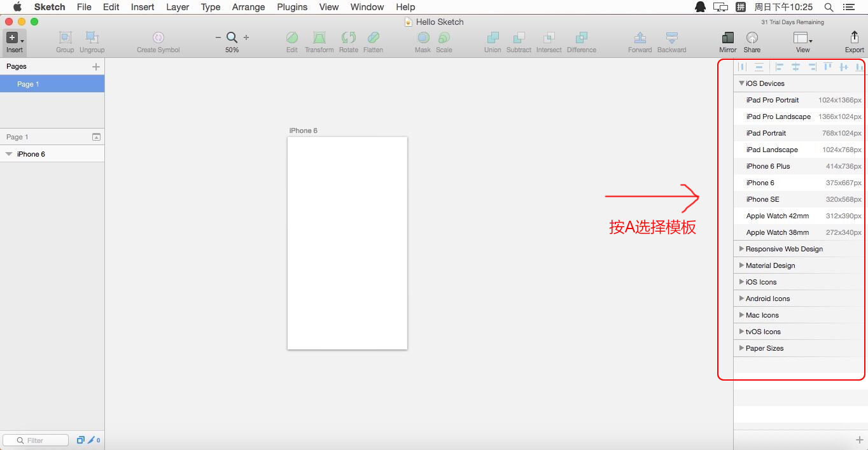
Task: Click the Ungroup toolbar icon
Action: pos(92,38)
